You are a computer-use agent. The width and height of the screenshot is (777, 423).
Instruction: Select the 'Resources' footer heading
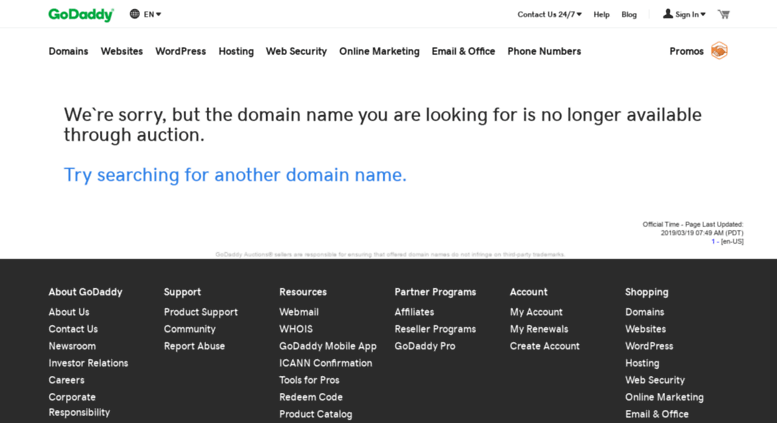pyautogui.click(x=303, y=292)
